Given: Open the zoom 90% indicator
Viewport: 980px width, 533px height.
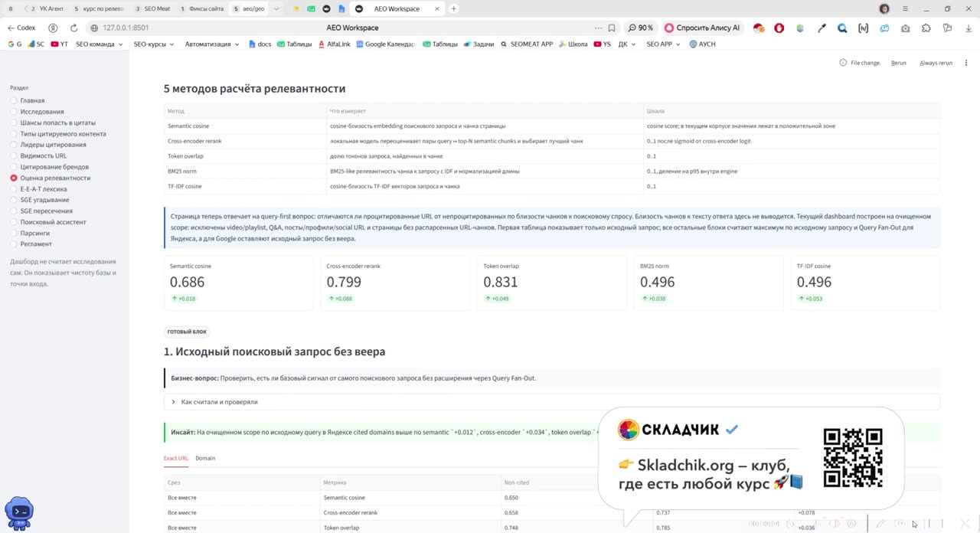Looking at the screenshot, I should (x=642, y=28).
